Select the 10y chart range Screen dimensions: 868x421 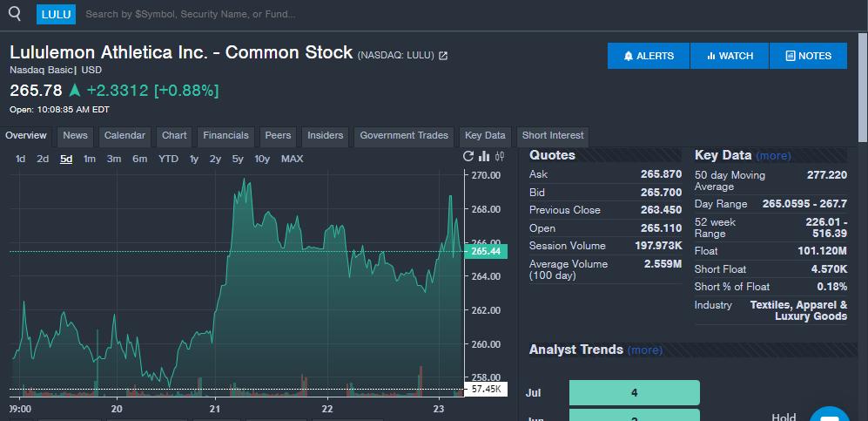(262, 159)
